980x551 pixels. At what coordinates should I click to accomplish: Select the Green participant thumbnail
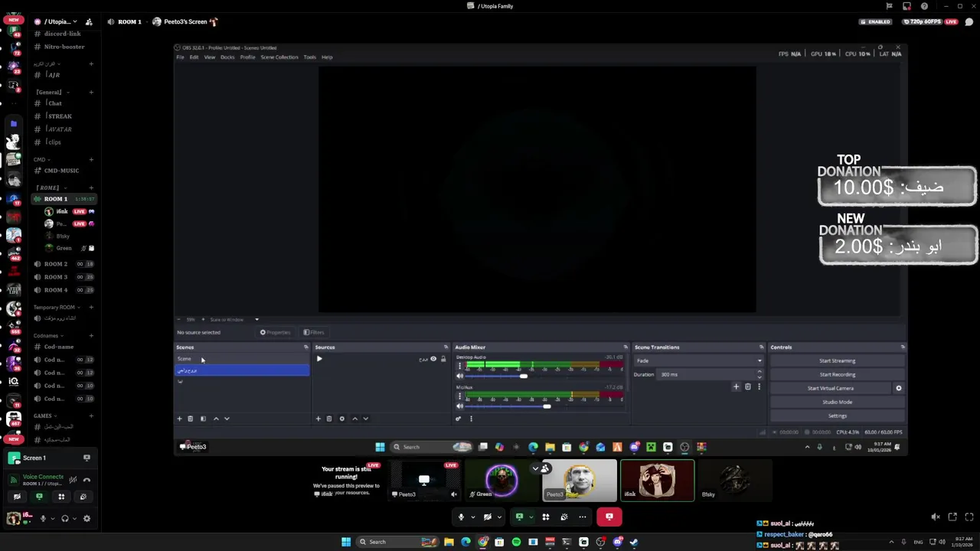[501, 481]
